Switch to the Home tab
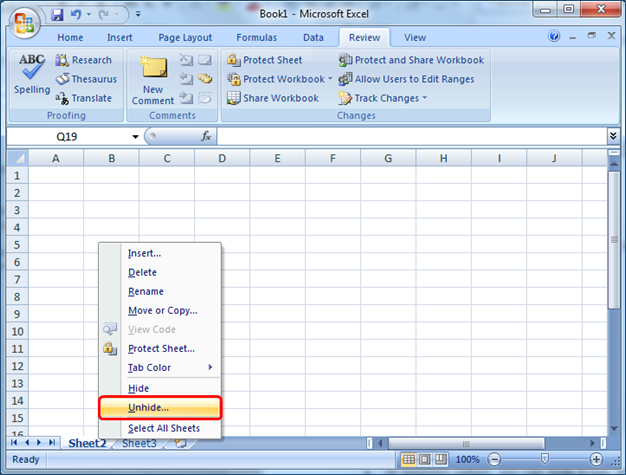 [70, 38]
